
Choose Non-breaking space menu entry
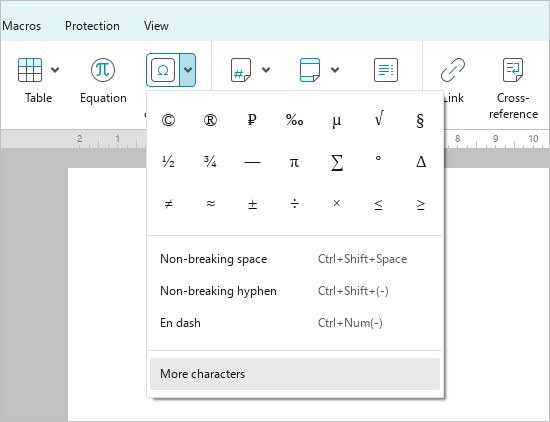pyautogui.click(x=295, y=259)
